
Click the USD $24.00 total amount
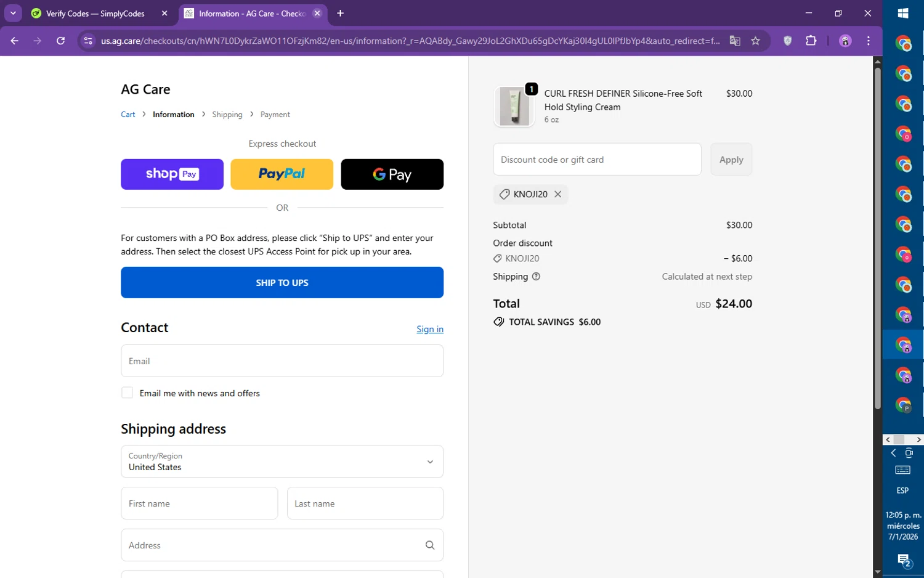tap(724, 304)
